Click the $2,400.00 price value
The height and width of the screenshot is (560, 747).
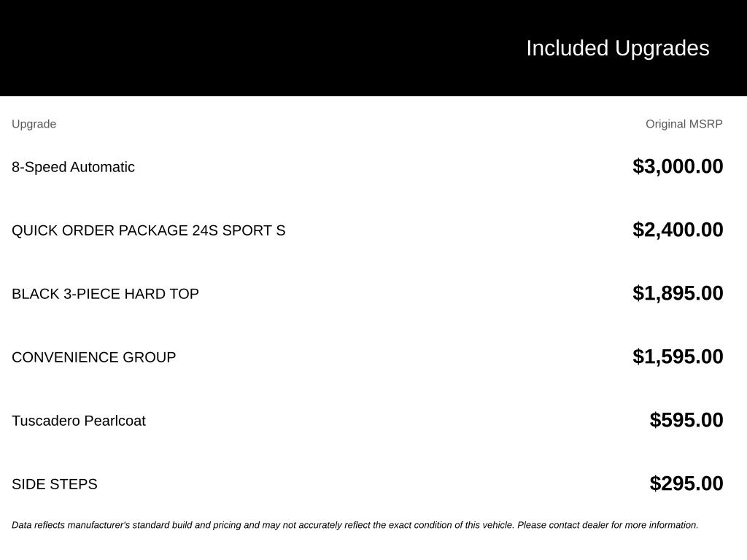coord(678,230)
